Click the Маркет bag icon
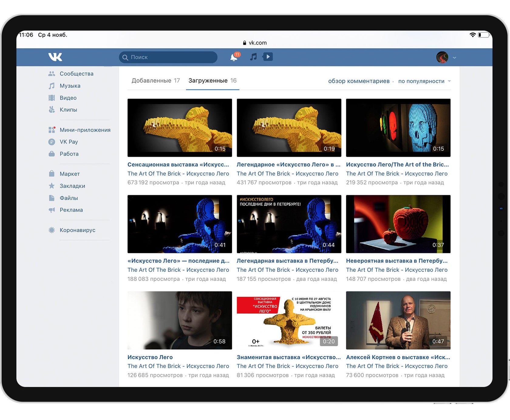510x420 pixels. pyautogui.click(x=52, y=173)
